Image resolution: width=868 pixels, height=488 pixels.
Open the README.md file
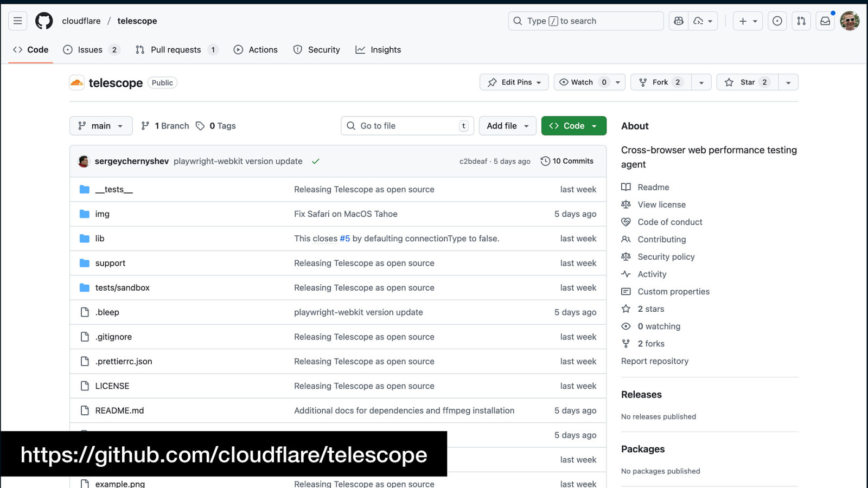point(119,410)
